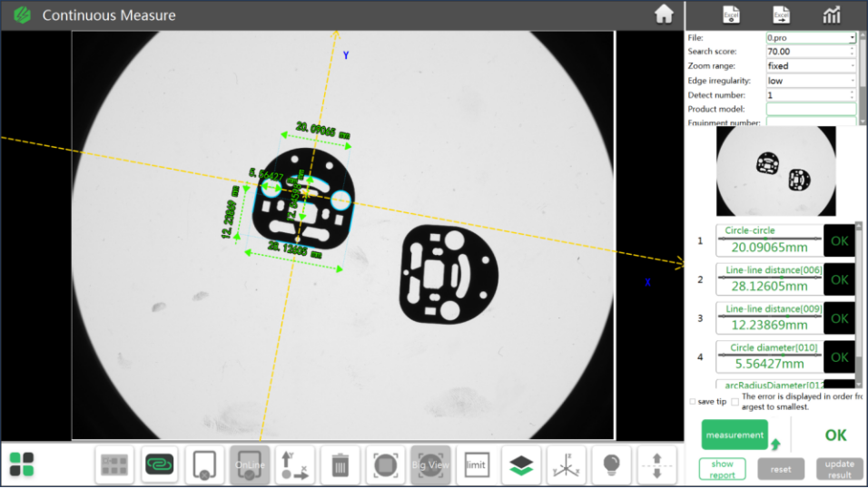Click the up-down arrows alignment icon

click(656, 464)
